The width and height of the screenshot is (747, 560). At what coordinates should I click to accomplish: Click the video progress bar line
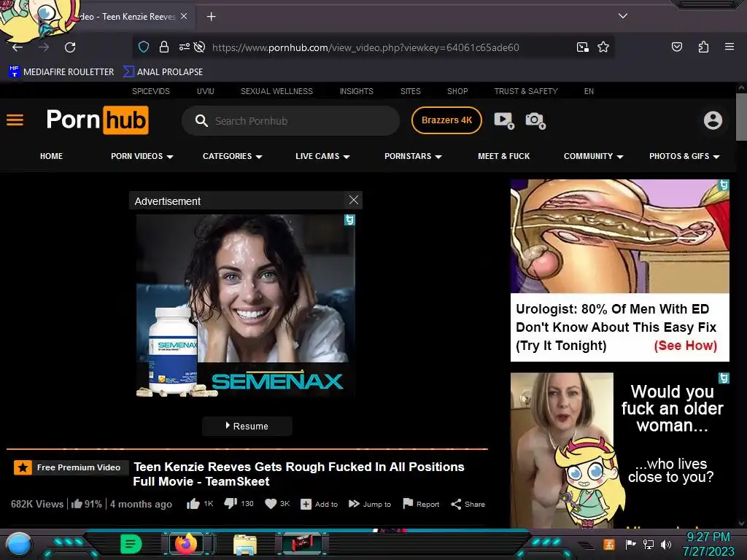click(x=247, y=448)
